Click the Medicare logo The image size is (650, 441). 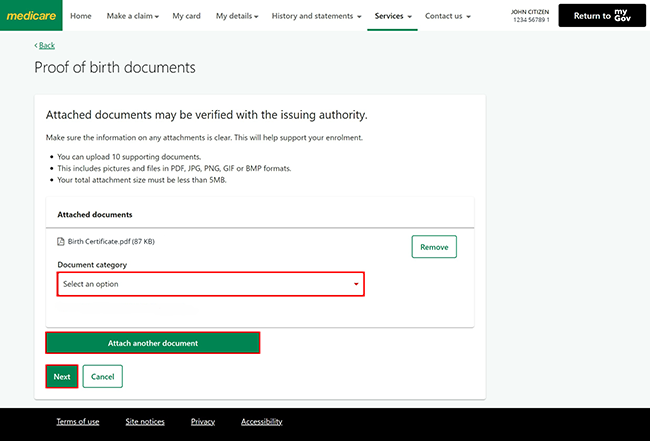click(x=31, y=16)
